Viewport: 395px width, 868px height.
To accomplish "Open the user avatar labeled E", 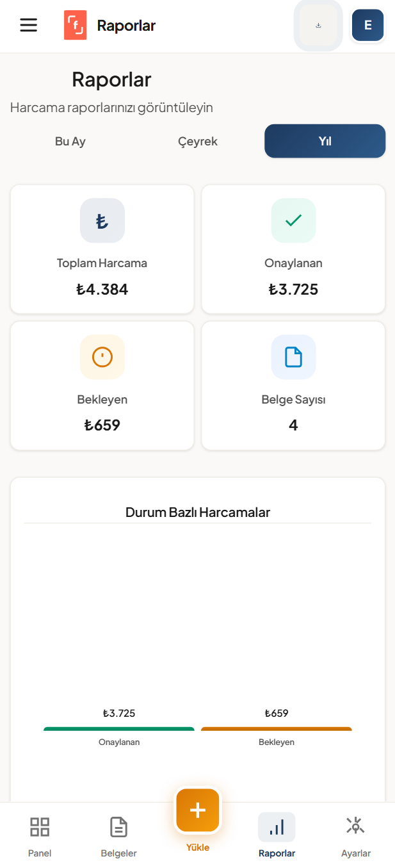I will pyautogui.click(x=367, y=26).
